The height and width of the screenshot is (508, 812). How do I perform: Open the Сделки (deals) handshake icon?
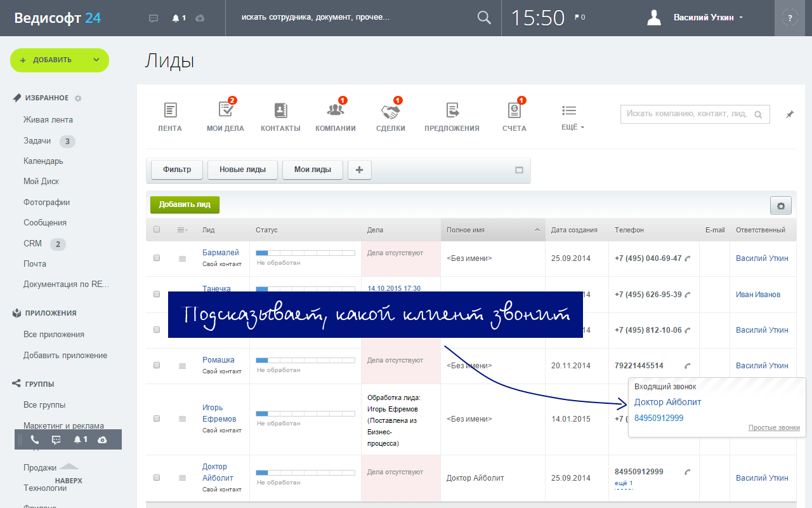[x=390, y=112]
